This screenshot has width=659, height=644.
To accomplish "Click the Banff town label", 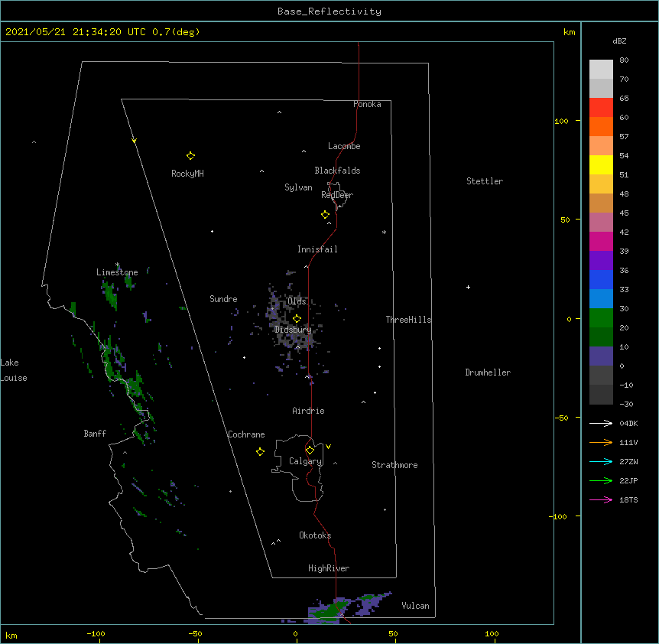I will [x=95, y=434].
